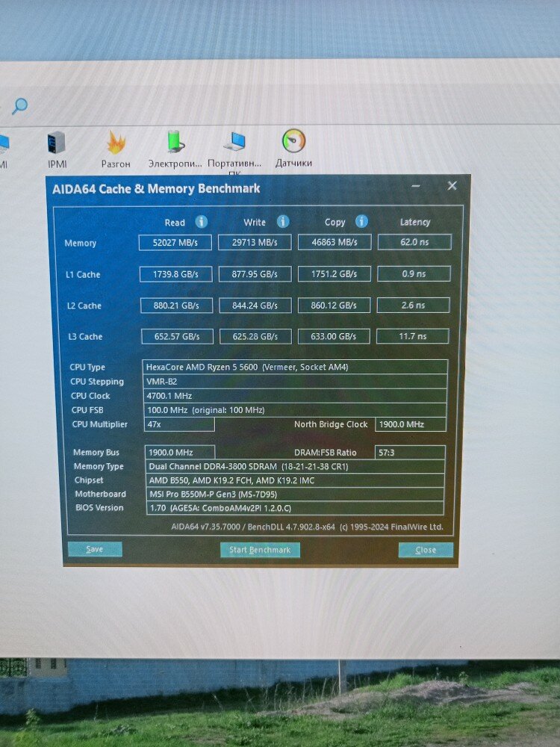Show info for Read column

tap(202, 222)
